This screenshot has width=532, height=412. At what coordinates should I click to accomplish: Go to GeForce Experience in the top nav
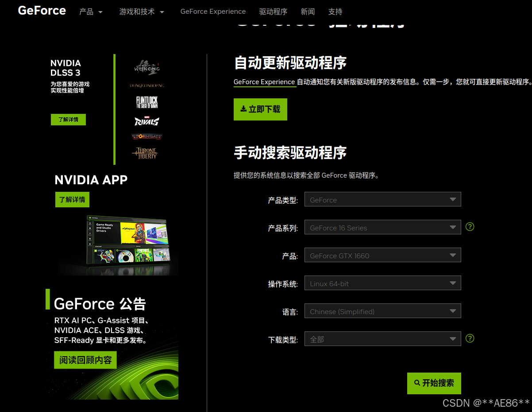(213, 12)
